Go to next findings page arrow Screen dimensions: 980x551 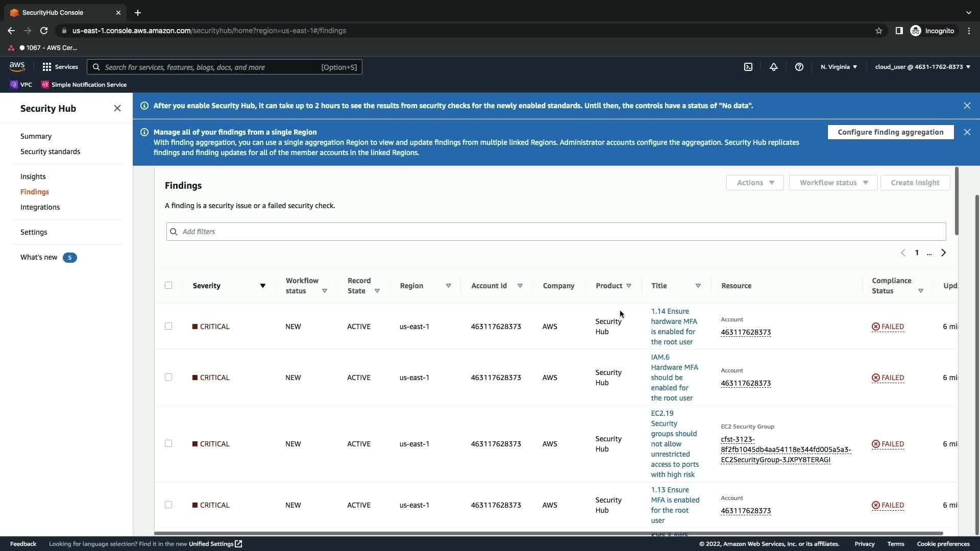pos(944,253)
